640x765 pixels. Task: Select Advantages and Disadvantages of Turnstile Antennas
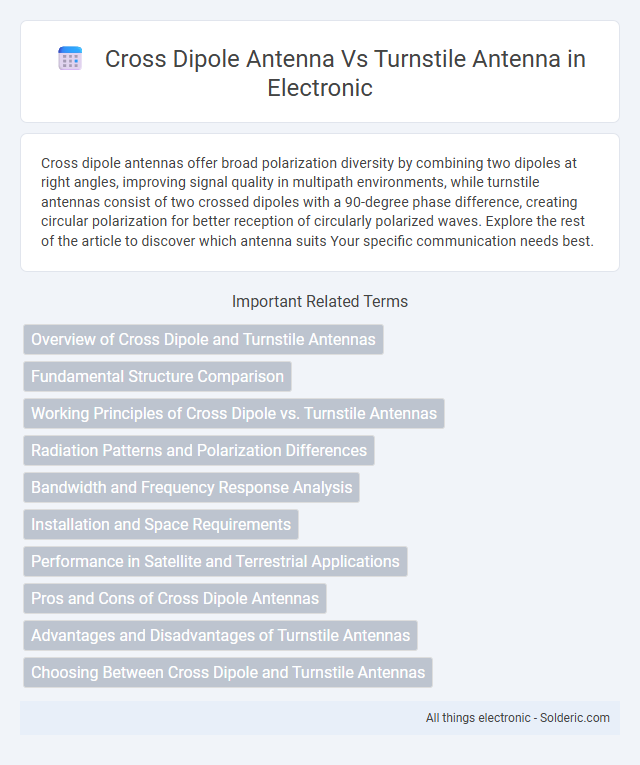click(x=220, y=635)
